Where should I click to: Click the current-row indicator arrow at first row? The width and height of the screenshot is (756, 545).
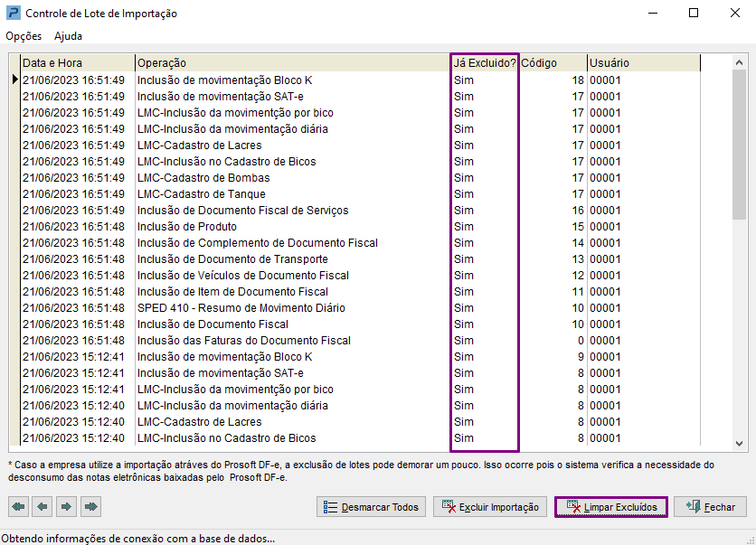15,80
